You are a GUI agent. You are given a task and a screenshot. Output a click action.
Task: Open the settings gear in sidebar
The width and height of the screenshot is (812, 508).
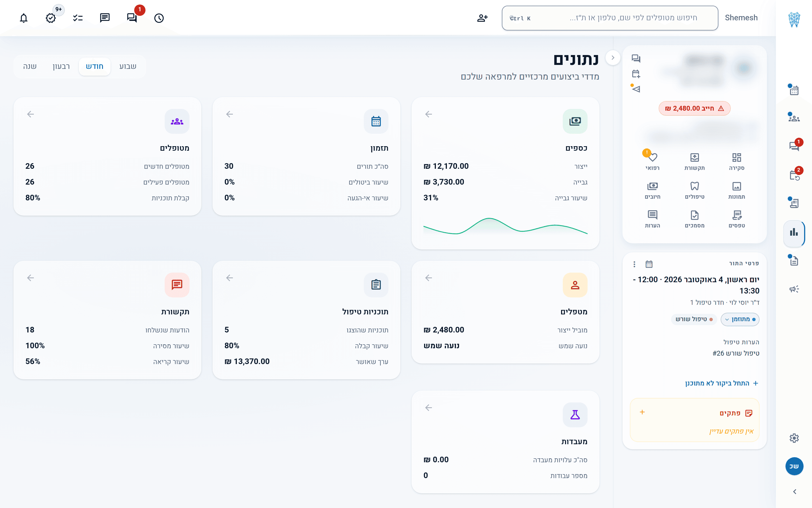point(794,438)
